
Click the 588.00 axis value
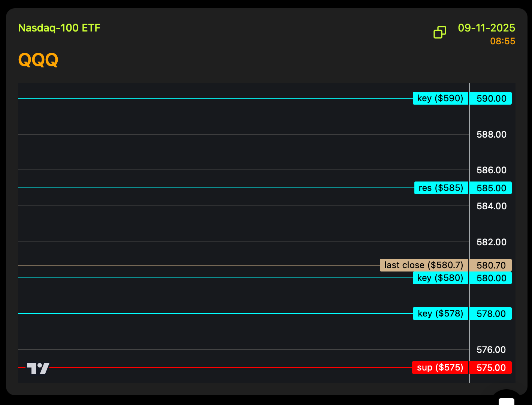coord(492,134)
